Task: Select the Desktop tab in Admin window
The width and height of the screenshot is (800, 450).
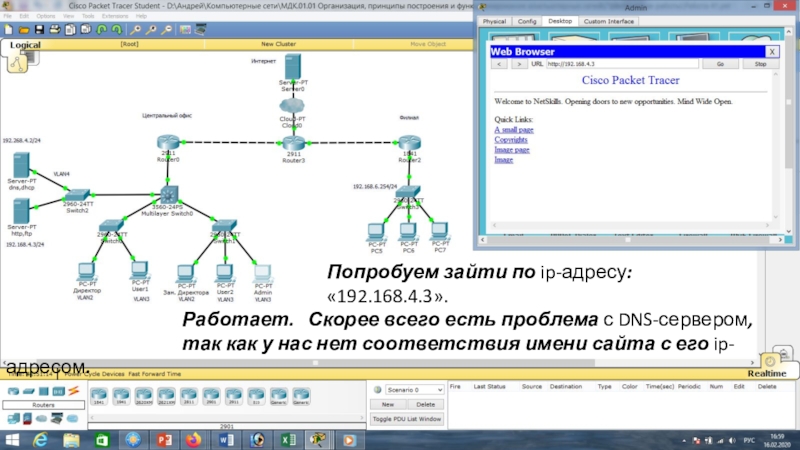Action: [x=560, y=21]
